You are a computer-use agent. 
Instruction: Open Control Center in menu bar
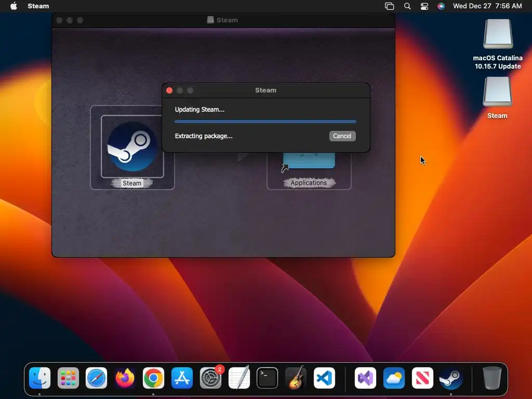pos(424,6)
